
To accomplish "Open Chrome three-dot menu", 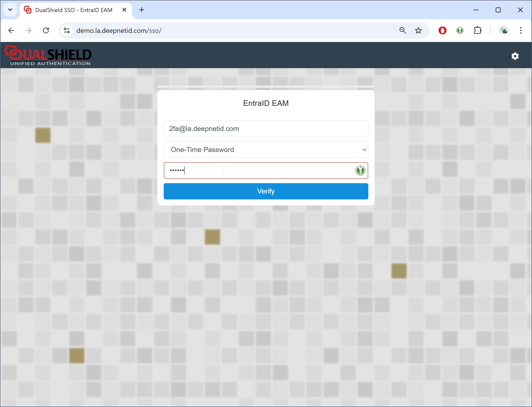I will pyautogui.click(x=521, y=30).
